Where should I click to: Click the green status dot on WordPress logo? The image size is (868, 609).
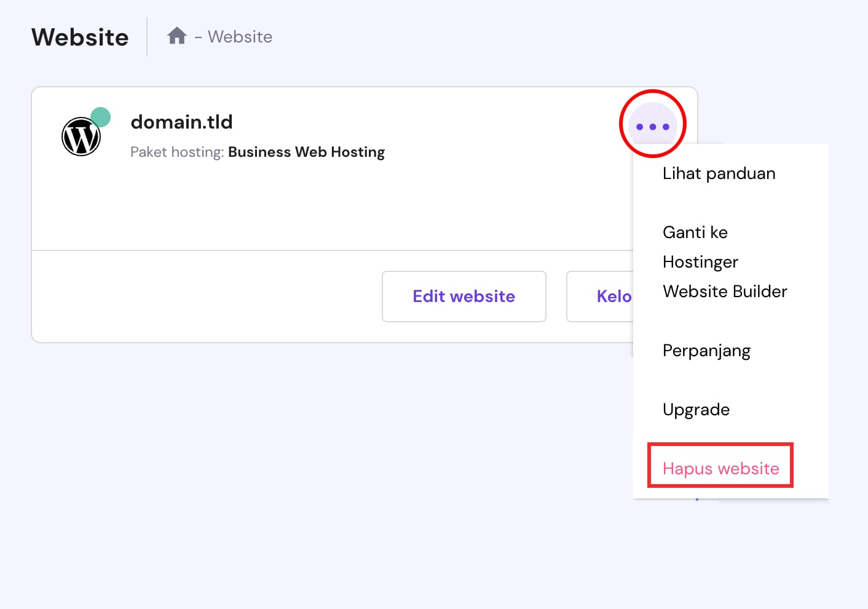point(100,117)
